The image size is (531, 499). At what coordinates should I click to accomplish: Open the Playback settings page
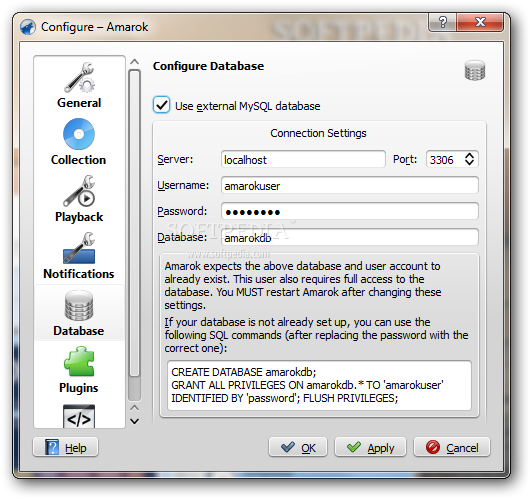79,199
